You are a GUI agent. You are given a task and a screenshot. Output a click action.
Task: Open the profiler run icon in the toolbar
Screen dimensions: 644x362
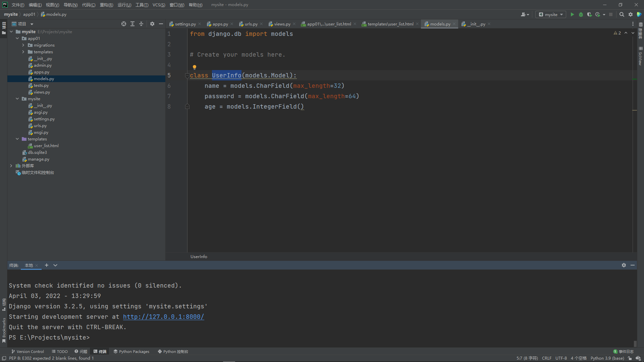(598, 14)
